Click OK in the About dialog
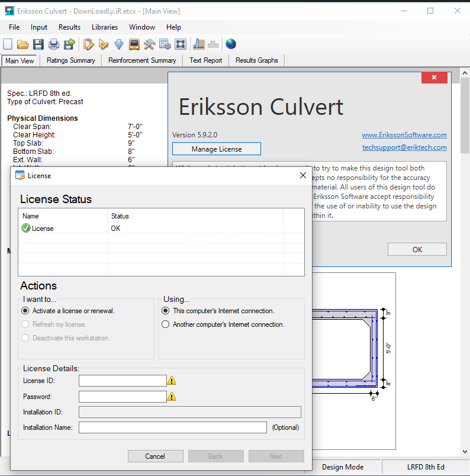The width and height of the screenshot is (470, 476). [417, 249]
